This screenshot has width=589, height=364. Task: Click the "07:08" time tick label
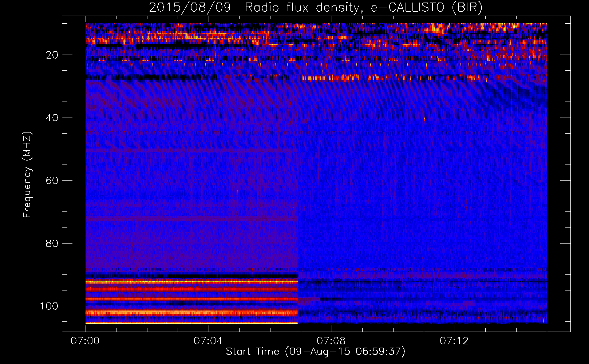coord(331,341)
